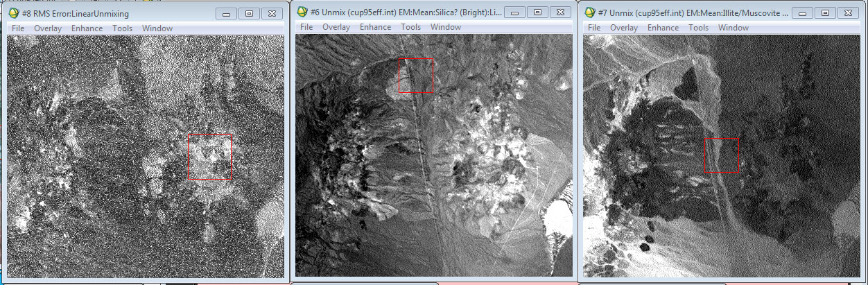Minimize the #8 RMS Error window
Viewport: 868px width, 285px height.
225,13
